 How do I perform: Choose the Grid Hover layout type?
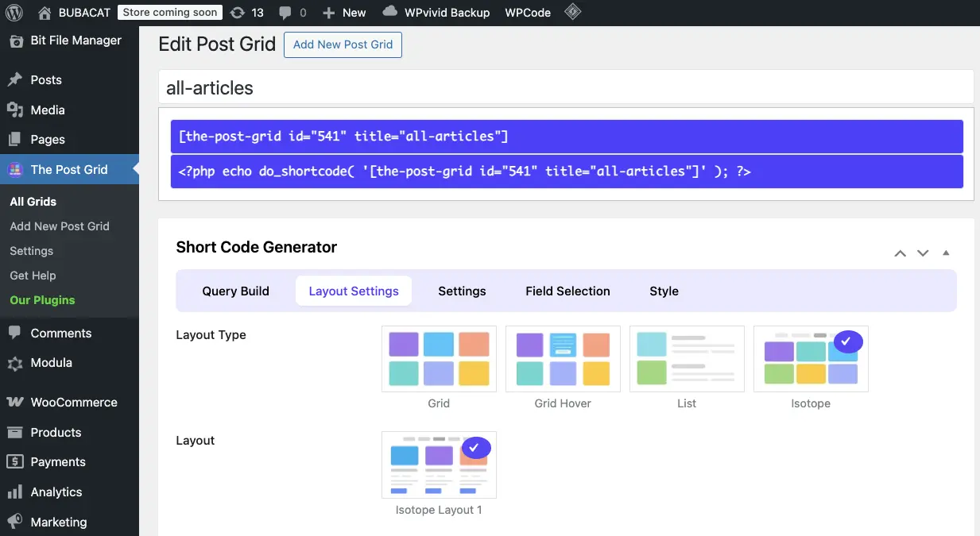563,358
